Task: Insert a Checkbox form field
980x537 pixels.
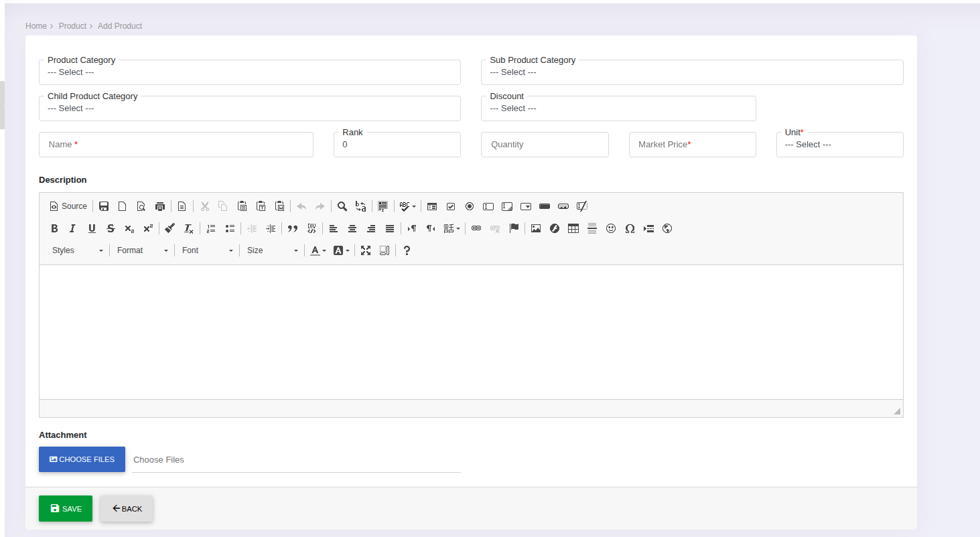Action: tap(451, 206)
